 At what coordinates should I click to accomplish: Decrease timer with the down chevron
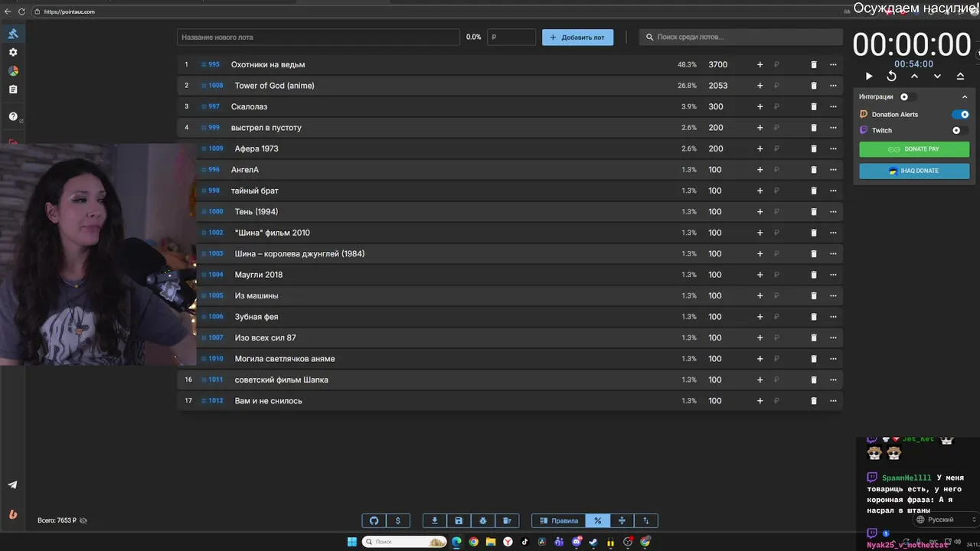(937, 77)
